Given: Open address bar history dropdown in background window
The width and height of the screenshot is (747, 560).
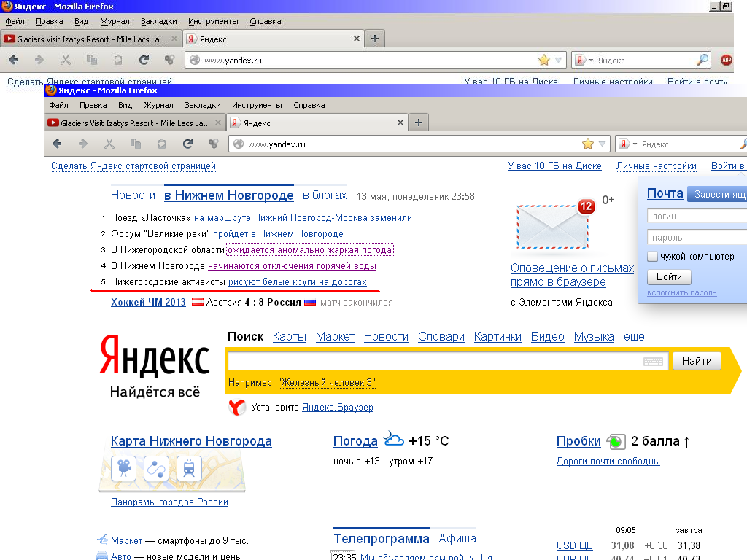Looking at the screenshot, I should 558,60.
